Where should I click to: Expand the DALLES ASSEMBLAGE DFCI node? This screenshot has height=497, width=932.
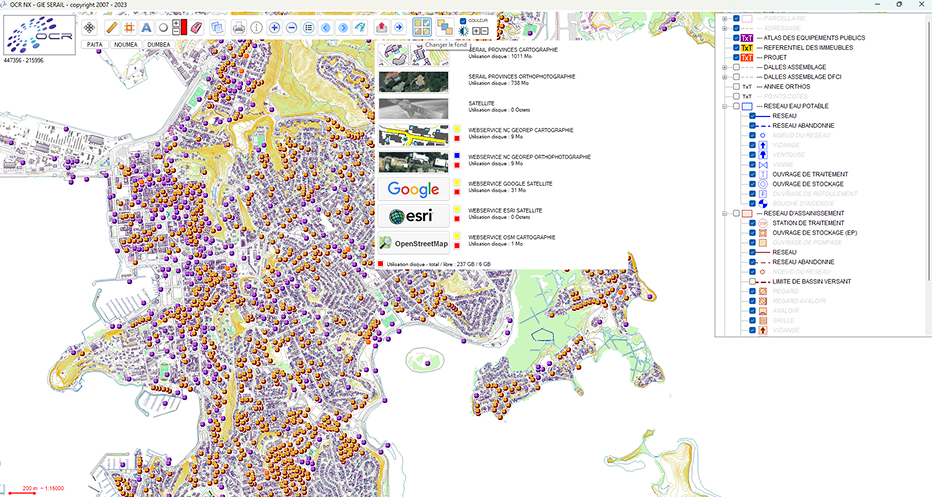[725, 77]
